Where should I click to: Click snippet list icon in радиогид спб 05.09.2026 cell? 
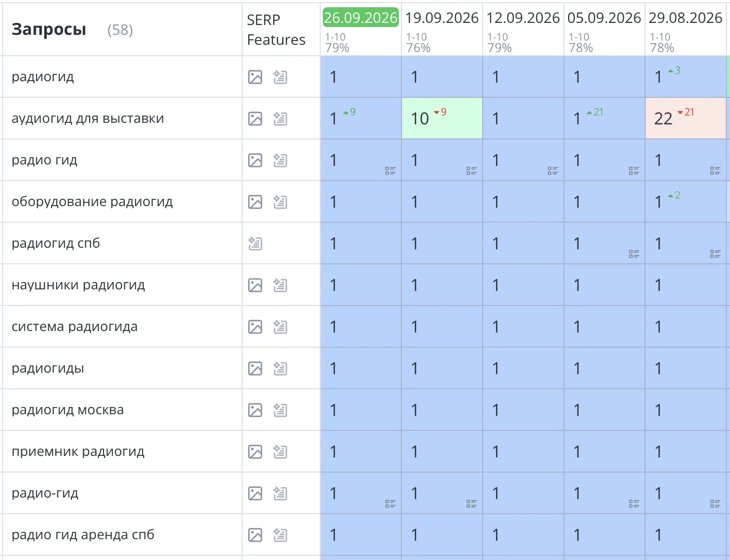tap(634, 254)
